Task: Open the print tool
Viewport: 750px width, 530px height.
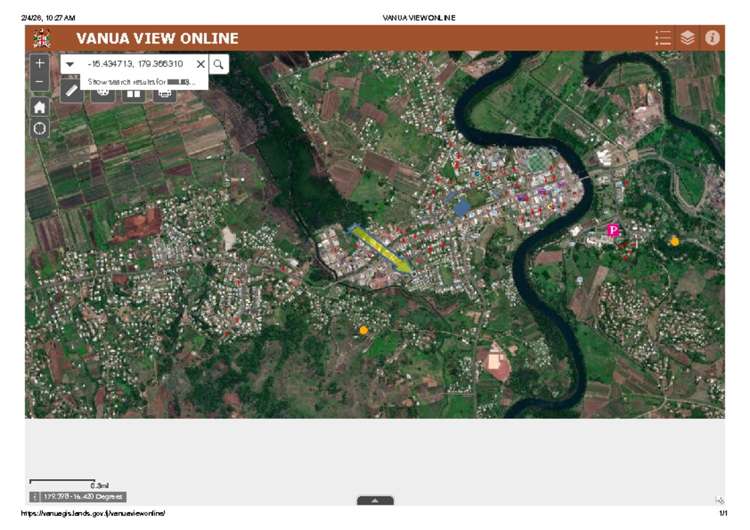Action: (165, 95)
